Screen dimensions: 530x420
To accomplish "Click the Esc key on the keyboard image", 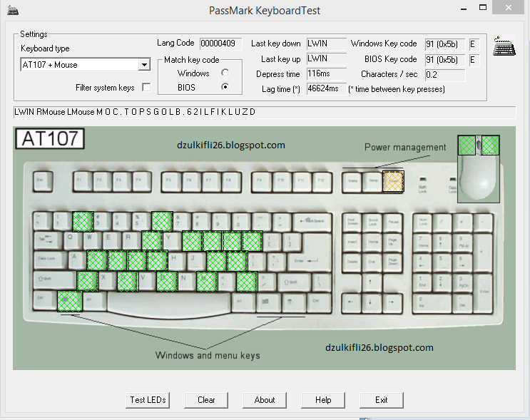I will [x=43, y=181].
